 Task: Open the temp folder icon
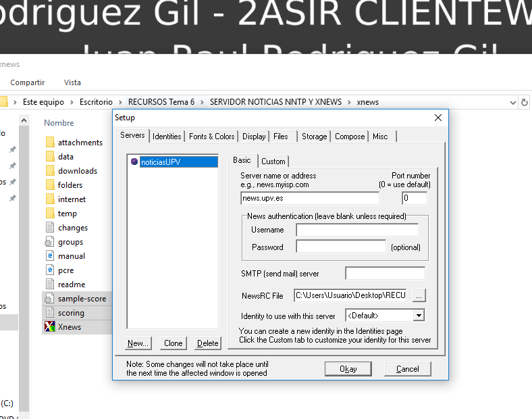(x=50, y=214)
